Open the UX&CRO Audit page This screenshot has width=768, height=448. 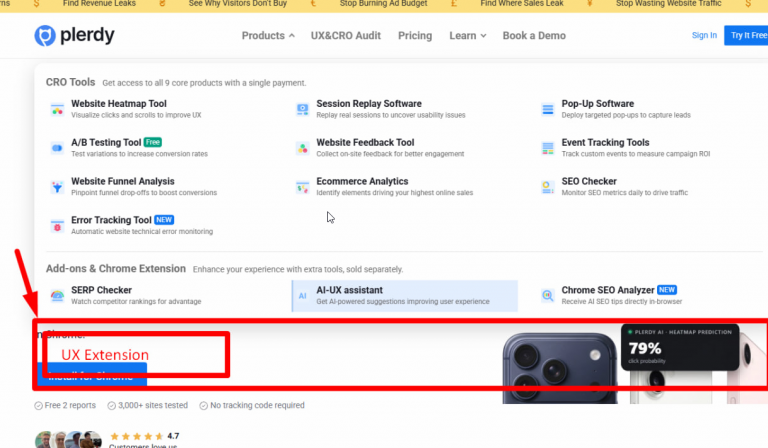[x=346, y=36]
